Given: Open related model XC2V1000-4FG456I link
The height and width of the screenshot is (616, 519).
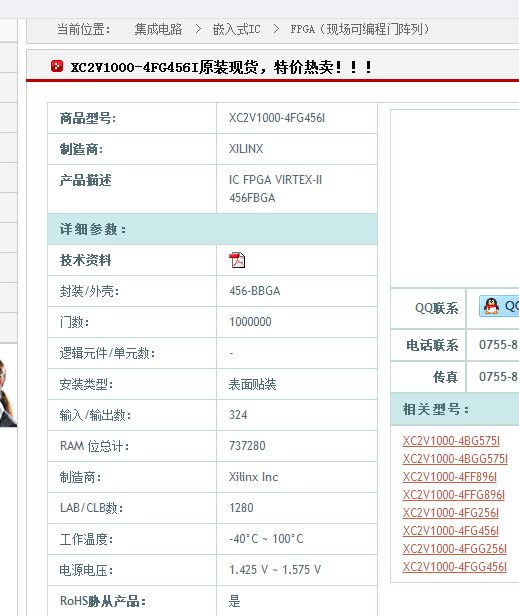Looking at the screenshot, I should coord(451,531).
